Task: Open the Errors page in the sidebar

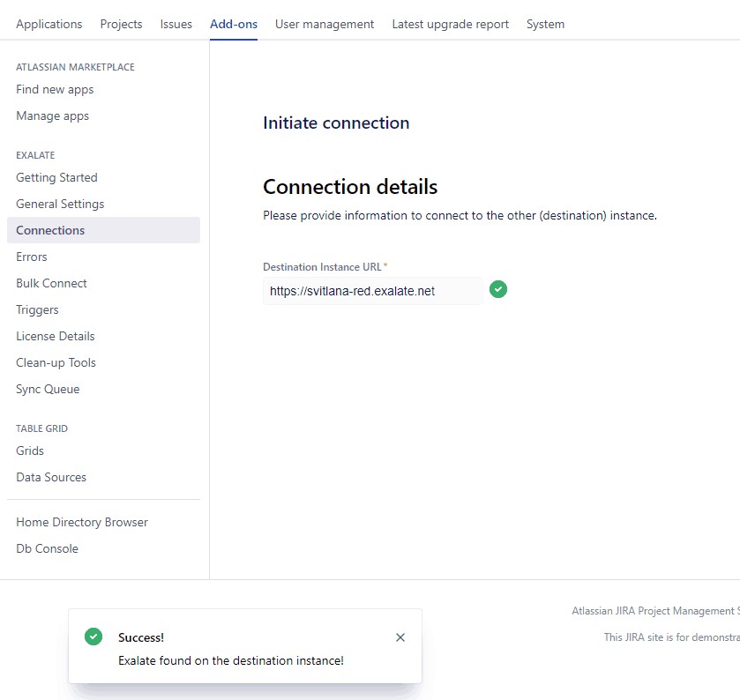Action: coord(32,257)
